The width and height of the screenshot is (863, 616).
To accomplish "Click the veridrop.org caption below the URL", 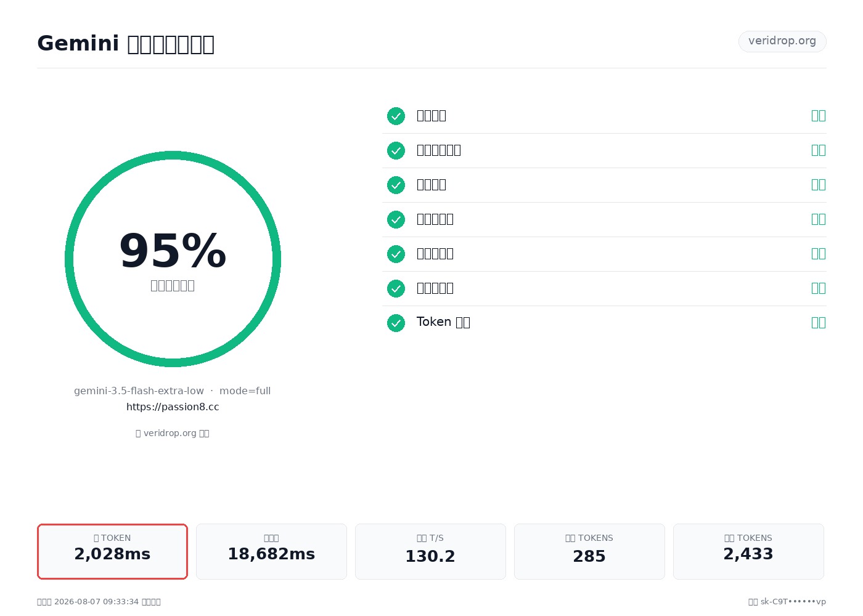I will point(173,433).
